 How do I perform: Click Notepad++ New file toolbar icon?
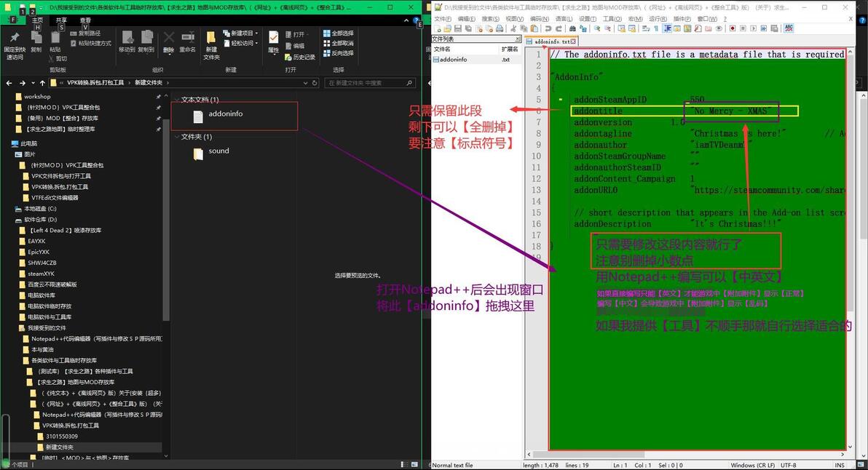[438, 29]
